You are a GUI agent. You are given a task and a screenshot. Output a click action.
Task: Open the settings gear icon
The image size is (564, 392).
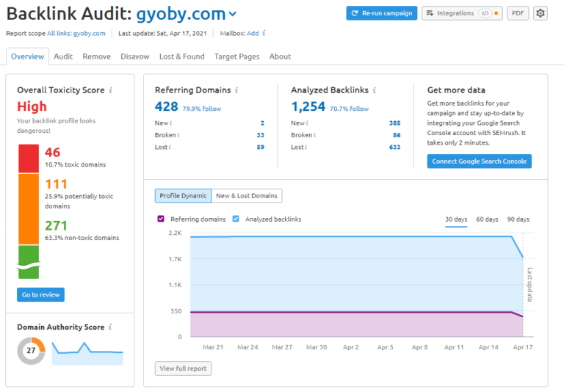(540, 13)
